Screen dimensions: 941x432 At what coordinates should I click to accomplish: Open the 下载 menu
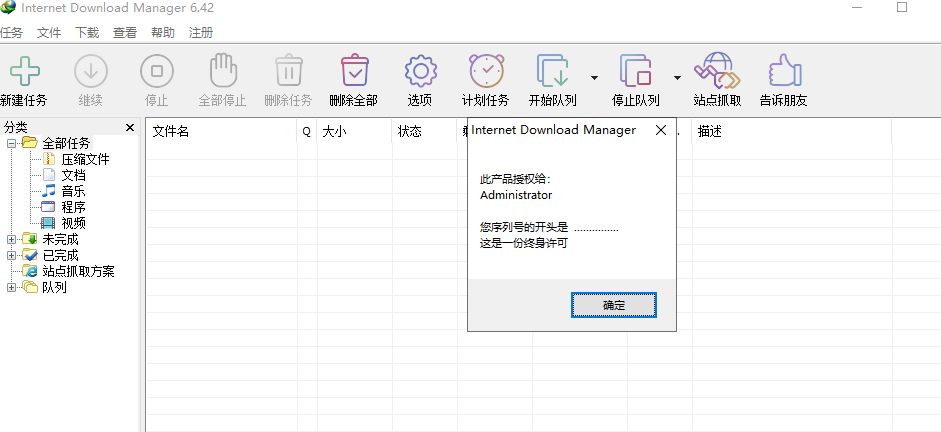coord(87,32)
